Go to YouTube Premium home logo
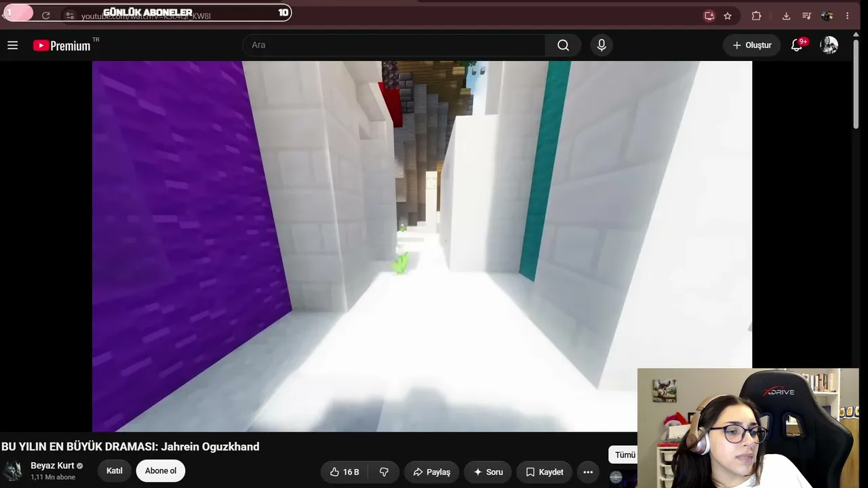This screenshot has width=868, height=488. (62, 45)
